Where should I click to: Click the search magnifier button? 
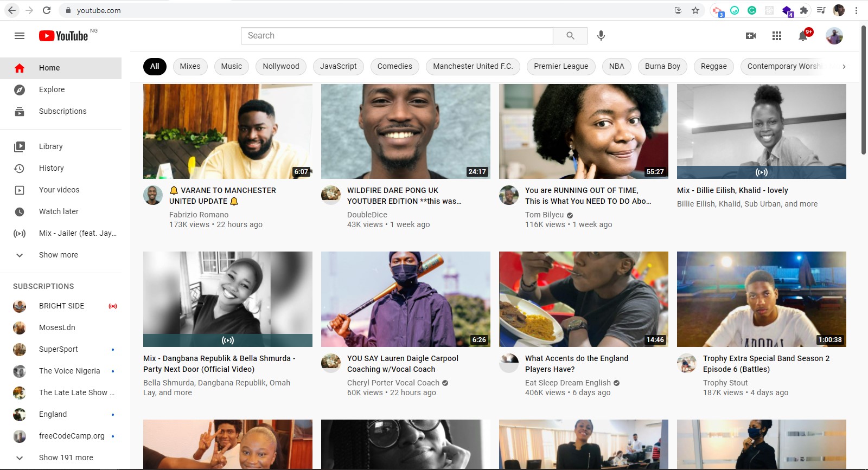(570, 36)
